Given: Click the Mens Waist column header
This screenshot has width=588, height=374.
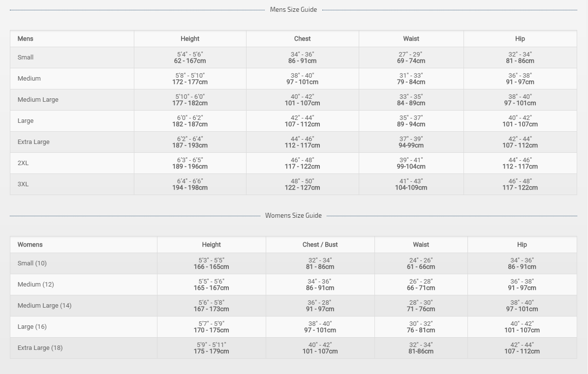Looking at the screenshot, I should [x=411, y=39].
